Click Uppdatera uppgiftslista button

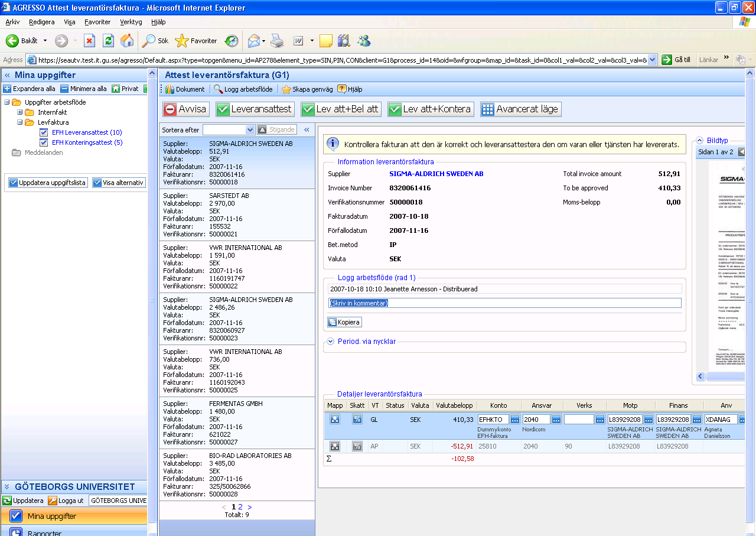pos(48,183)
